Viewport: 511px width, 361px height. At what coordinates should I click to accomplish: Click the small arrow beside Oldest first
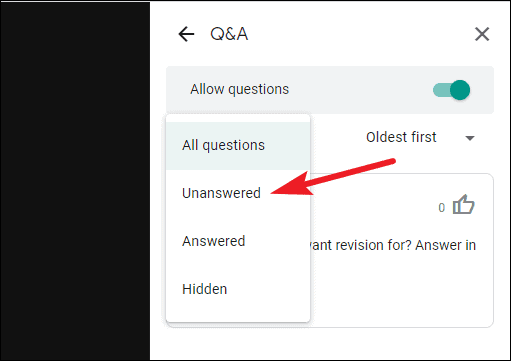[x=470, y=138]
